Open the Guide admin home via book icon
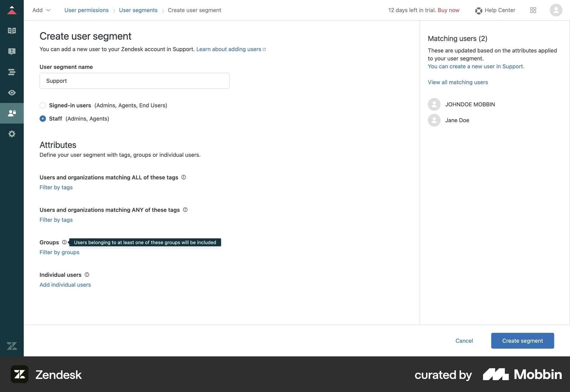The width and height of the screenshot is (570, 392). [x=12, y=31]
